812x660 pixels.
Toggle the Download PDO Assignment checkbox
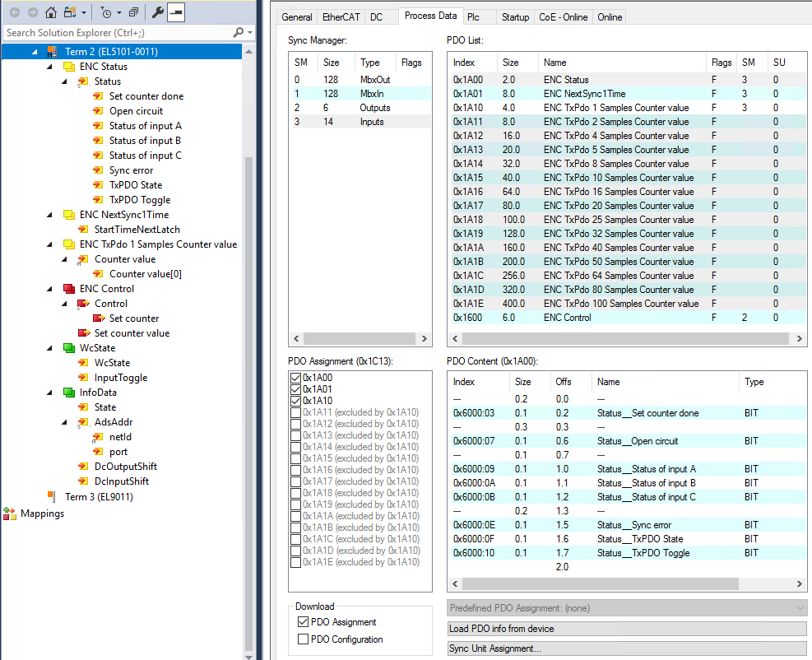[303, 621]
